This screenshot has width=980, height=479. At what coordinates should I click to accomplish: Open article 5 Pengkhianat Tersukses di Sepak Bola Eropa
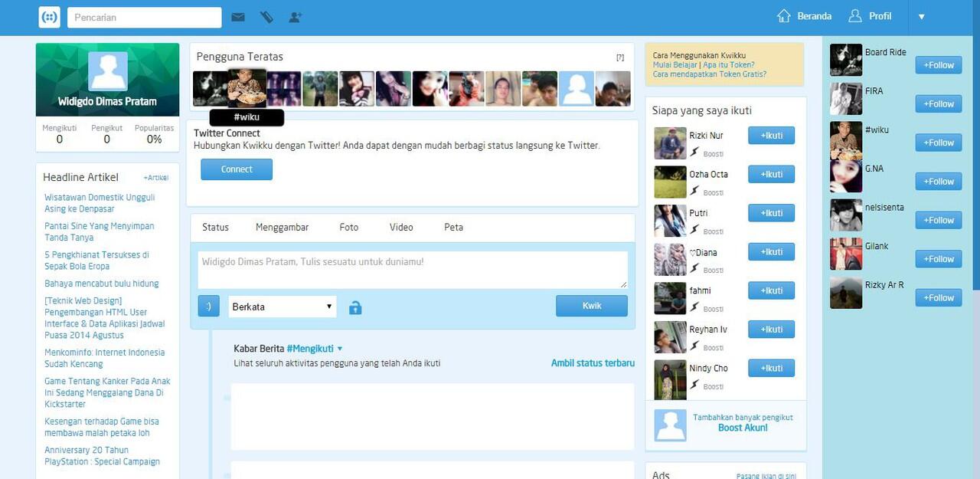tap(96, 261)
